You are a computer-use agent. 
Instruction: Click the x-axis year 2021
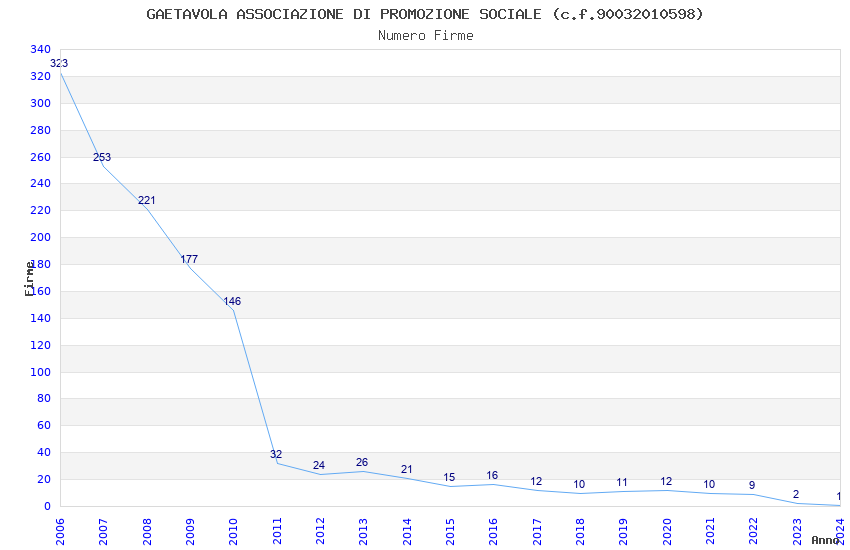(x=710, y=532)
